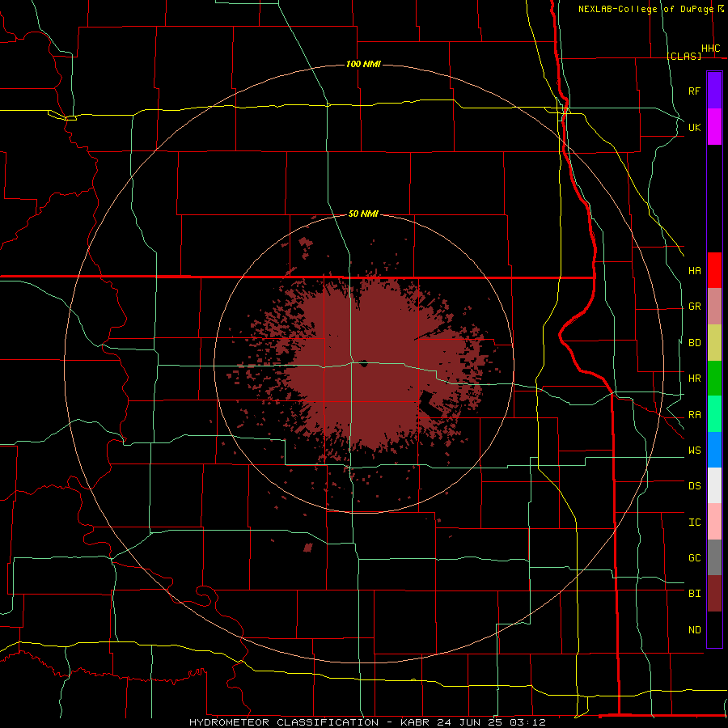Screen dimensions: 728x728
Task: Click the 'UK' legend label
Action: click(695, 127)
